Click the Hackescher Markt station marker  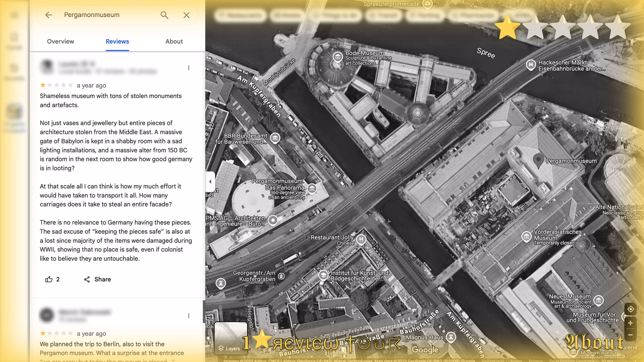point(531,65)
